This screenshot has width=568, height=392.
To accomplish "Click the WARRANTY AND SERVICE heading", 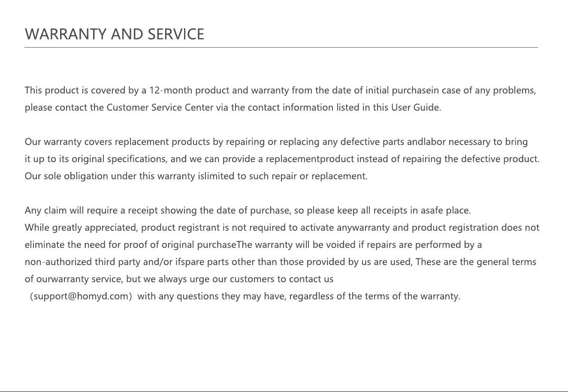I will click(x=115, y=34).
